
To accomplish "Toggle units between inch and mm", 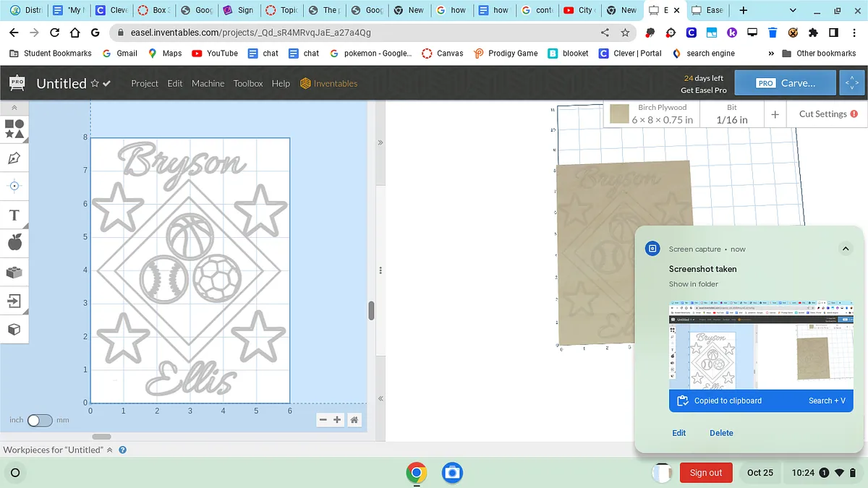I will [x=40, y=420].
